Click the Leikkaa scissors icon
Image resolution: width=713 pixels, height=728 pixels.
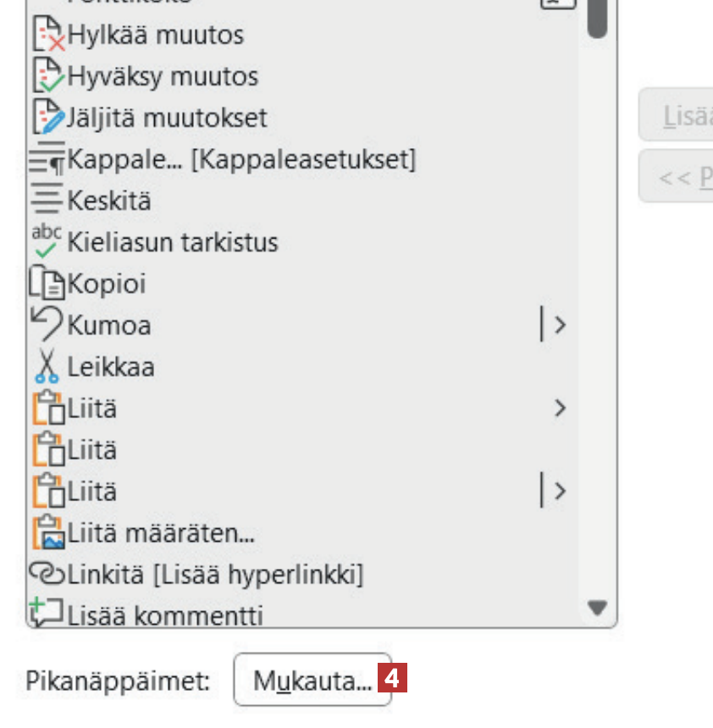(47, 367)
